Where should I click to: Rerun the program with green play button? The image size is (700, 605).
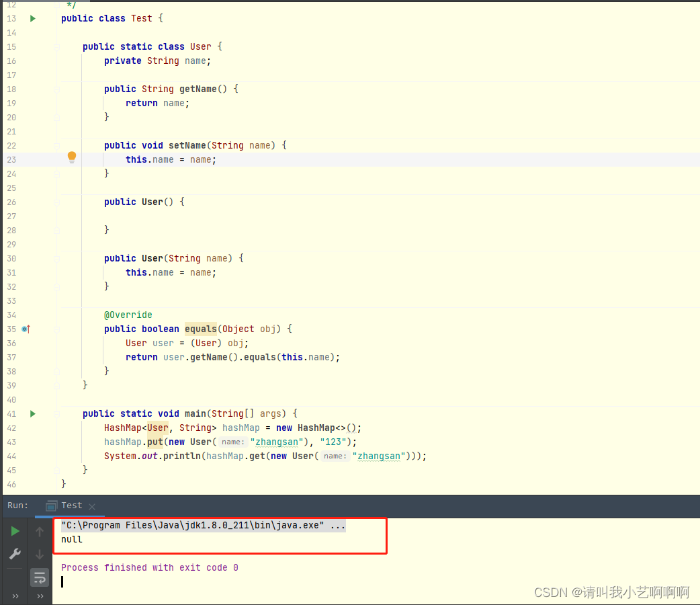click(x=15, y=530)
